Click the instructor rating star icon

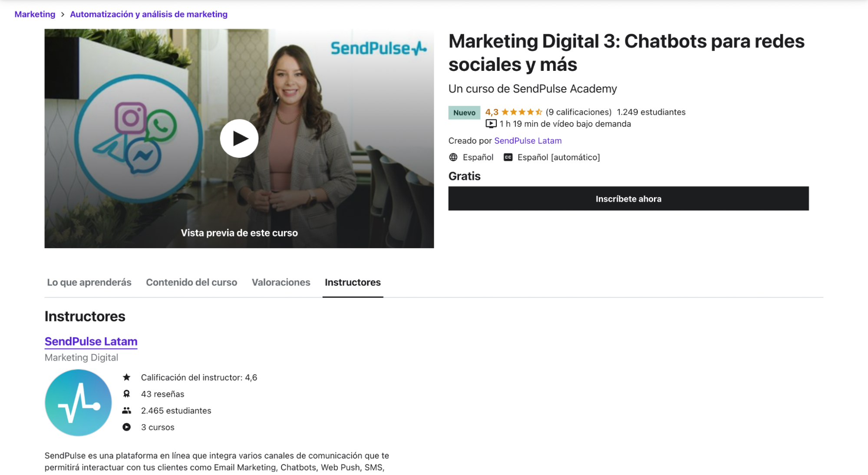tap(126, 377)
